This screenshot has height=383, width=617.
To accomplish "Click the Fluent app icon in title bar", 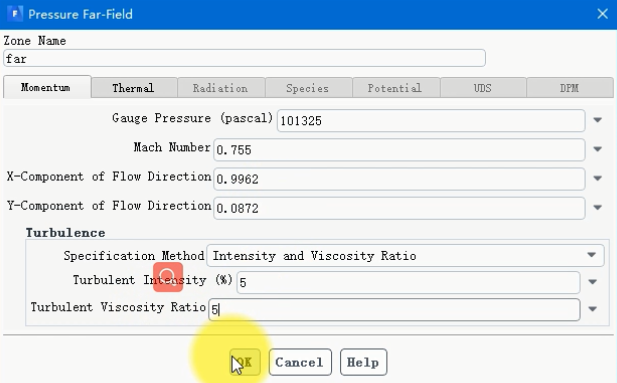I will point(15,14).
